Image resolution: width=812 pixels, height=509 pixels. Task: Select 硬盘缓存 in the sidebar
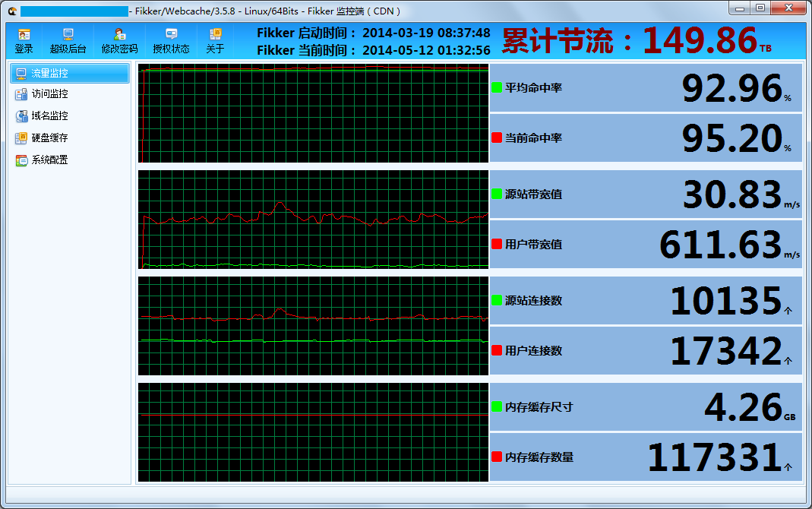click(x=49, y=138)
